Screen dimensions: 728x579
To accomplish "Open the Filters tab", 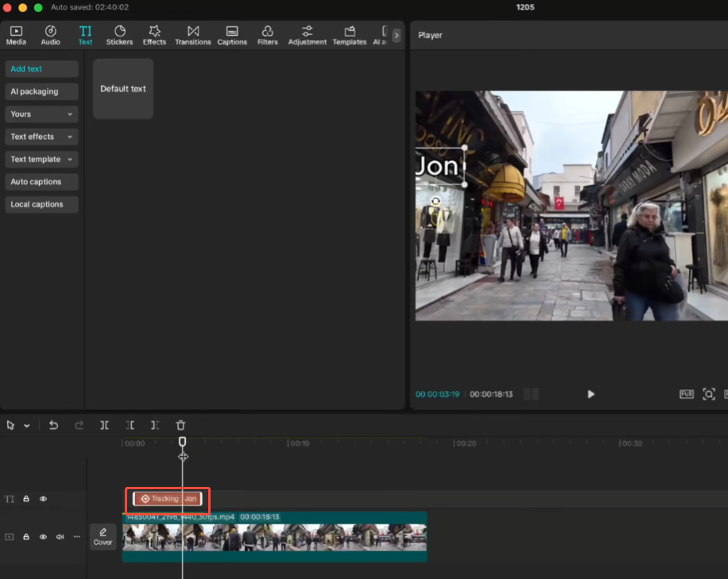I will click(268, 35).
